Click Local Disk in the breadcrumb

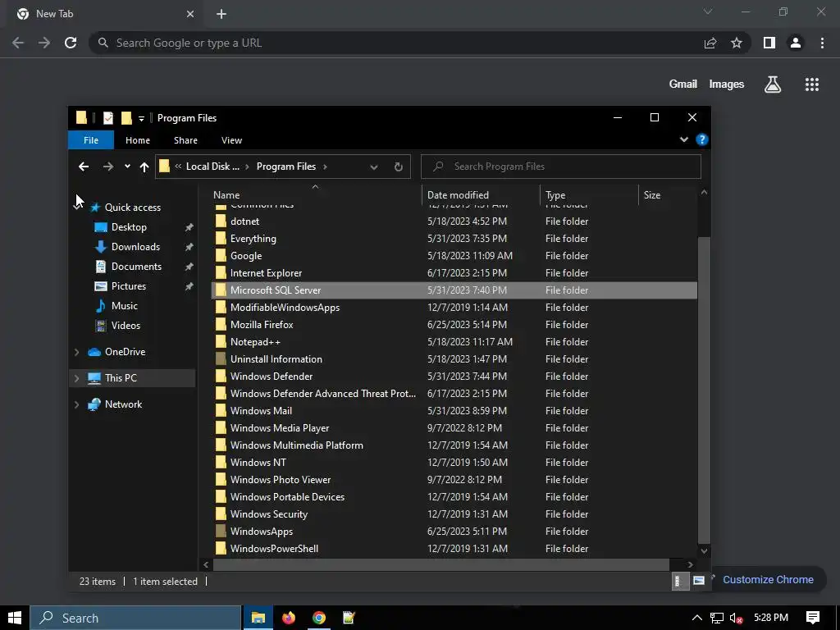(212, 167)
